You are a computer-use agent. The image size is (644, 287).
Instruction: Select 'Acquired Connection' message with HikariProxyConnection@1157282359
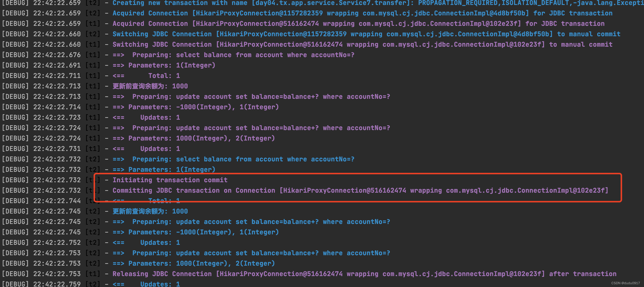[362, 13]
